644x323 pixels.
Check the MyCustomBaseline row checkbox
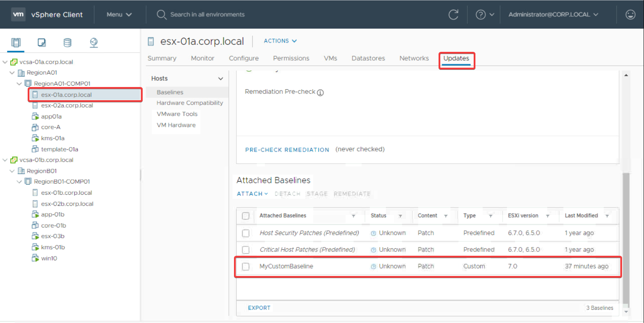point(246,266)
